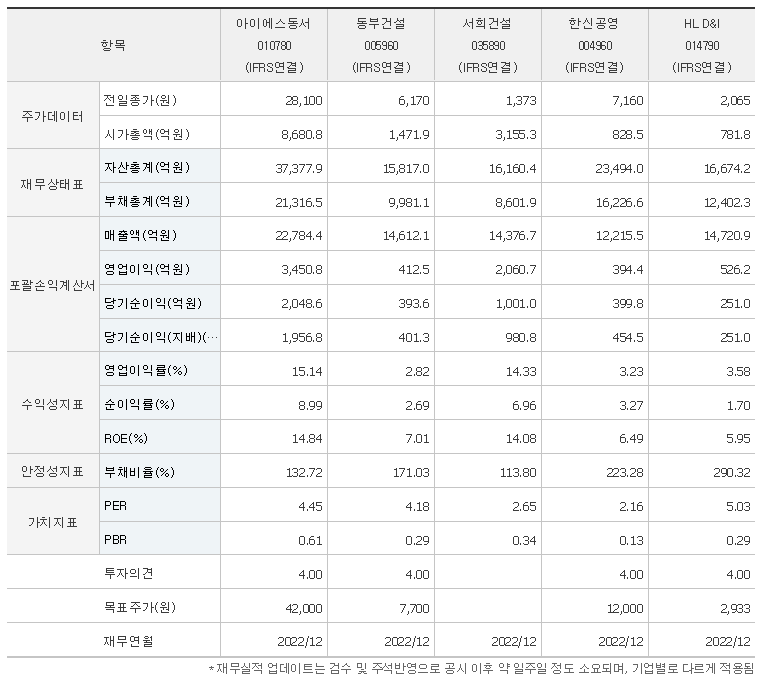Viewport: 766px width, 677px height.
Task: Click market cap value 8,680.8
Action: 301,134
